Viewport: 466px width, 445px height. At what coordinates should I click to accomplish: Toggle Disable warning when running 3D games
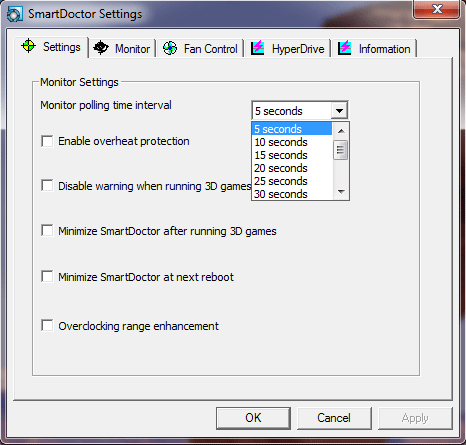point(47,186)
